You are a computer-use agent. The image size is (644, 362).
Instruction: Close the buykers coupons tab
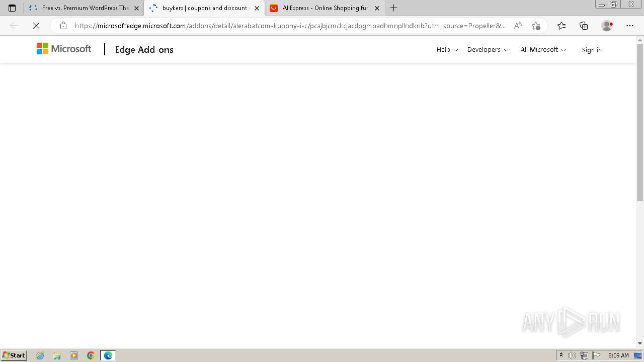coord(257,8)
